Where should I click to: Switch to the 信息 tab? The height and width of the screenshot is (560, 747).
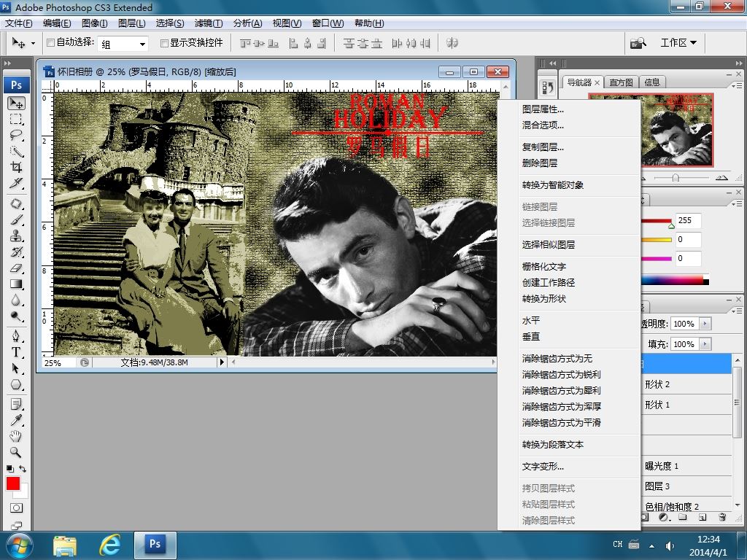652,82
